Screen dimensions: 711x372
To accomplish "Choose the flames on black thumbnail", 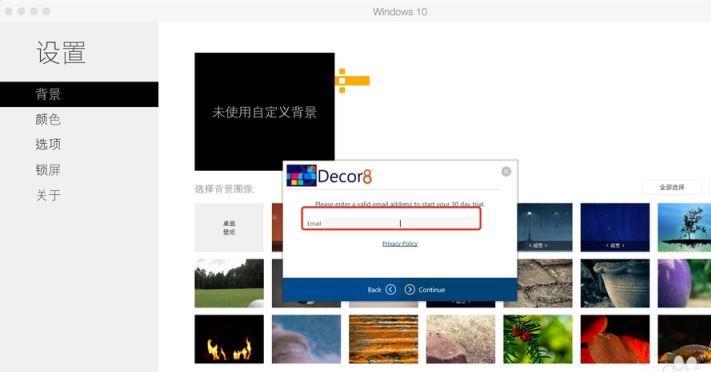I will (x=229, y=339).
